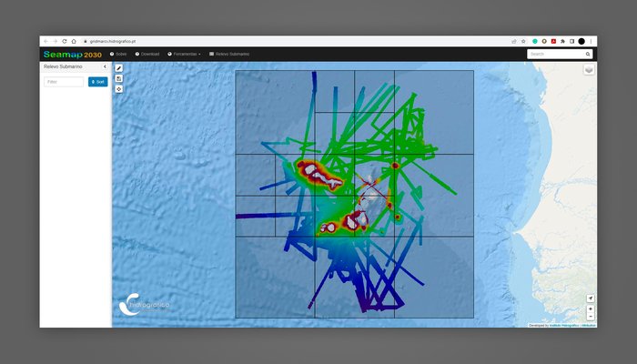Zoom out the map with minus button
The height and width of the screenshot is (364, 637).
[x=590, y=317]
